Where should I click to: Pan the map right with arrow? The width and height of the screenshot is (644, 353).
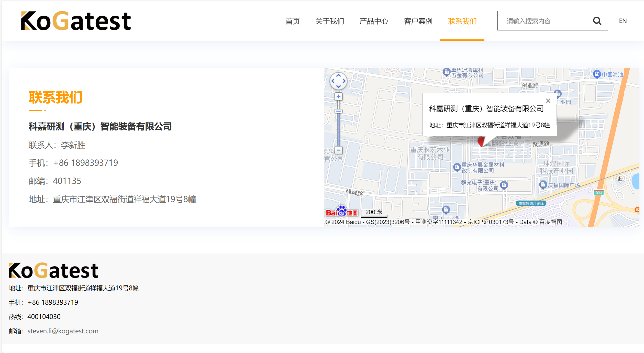pyautogui.click(x=344, y=81)
